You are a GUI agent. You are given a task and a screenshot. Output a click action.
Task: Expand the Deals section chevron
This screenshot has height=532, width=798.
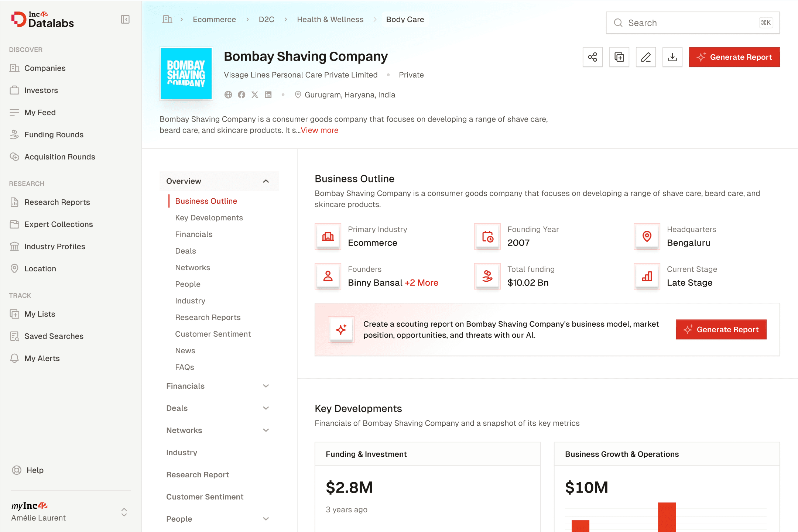coord(266,408)
